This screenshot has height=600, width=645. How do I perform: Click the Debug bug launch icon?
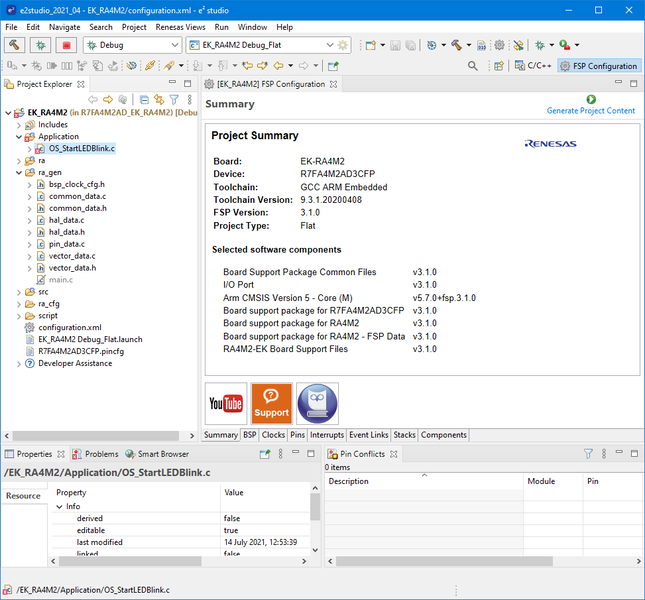click(x=41, y=45)
